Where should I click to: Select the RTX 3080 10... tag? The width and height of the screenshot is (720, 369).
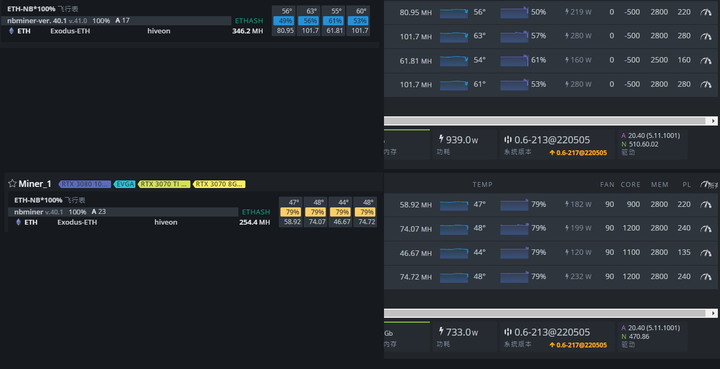(85, 184)
